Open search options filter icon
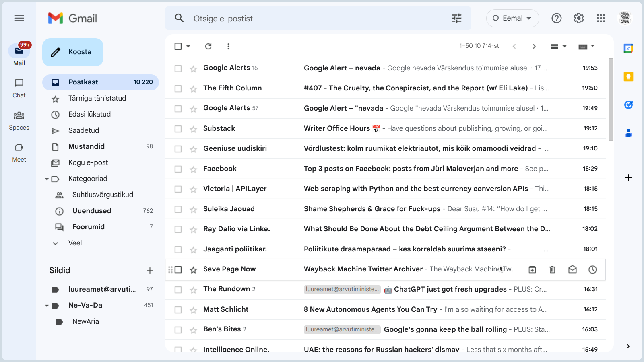The height and width of the screenshot is (362, 644). coord(457,18)
